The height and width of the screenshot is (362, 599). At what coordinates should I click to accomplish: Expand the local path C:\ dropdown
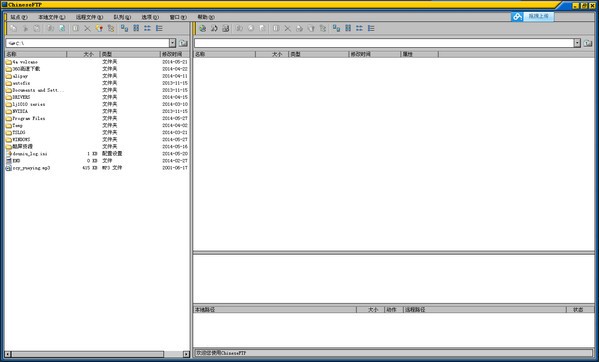tap(172, 43)
